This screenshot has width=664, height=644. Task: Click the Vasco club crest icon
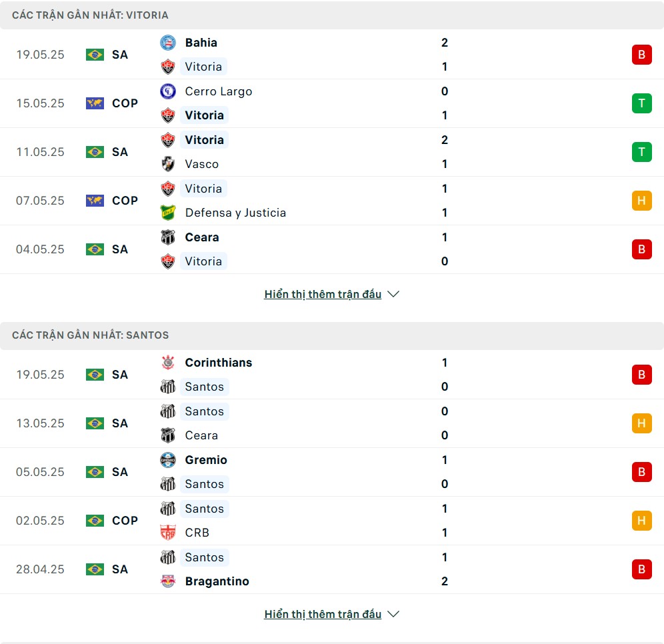(168, 164)
